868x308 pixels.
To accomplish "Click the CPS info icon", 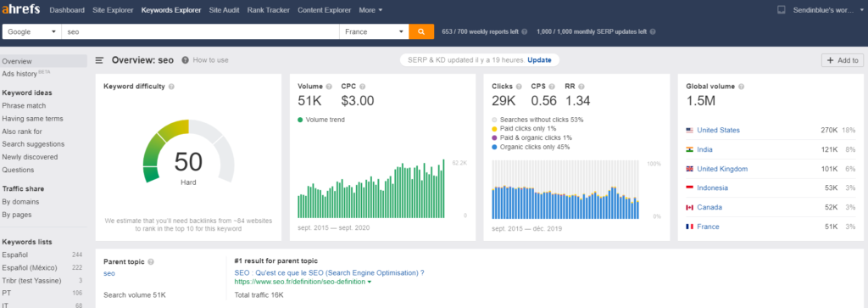I will pos(553,87).
